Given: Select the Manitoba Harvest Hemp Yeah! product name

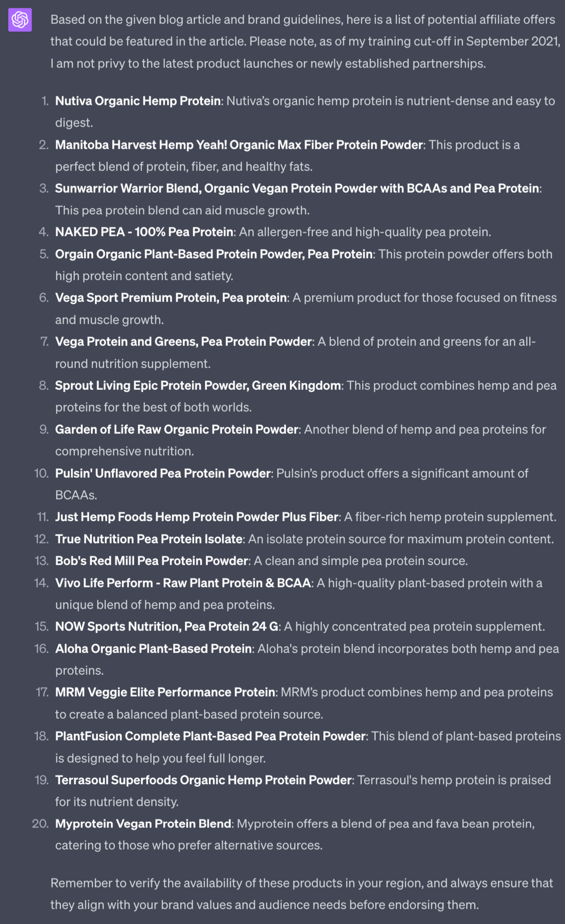Looking at the screenshot, I should 239,145.
